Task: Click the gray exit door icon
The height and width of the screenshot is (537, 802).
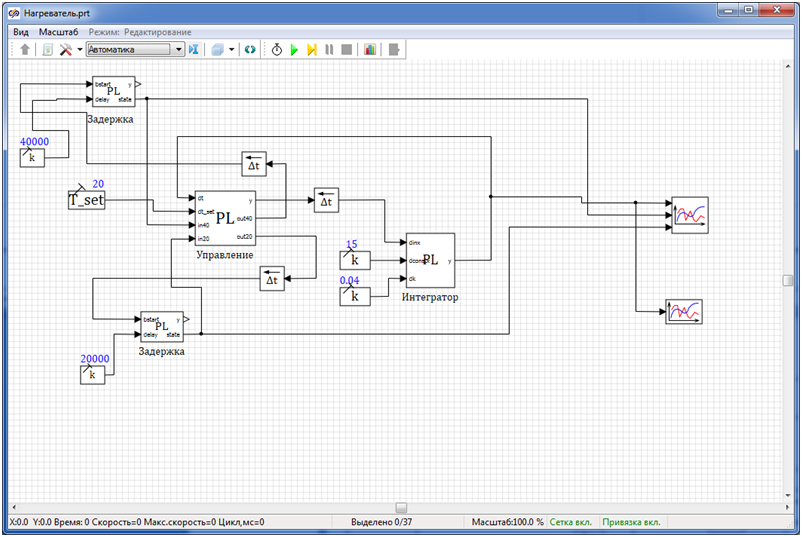Action: tap(394, 50)
